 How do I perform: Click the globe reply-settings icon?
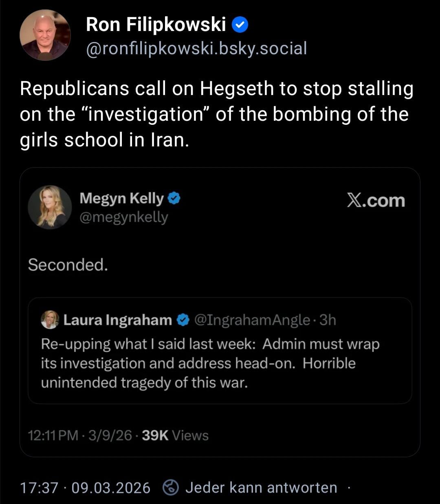(170, 488)
